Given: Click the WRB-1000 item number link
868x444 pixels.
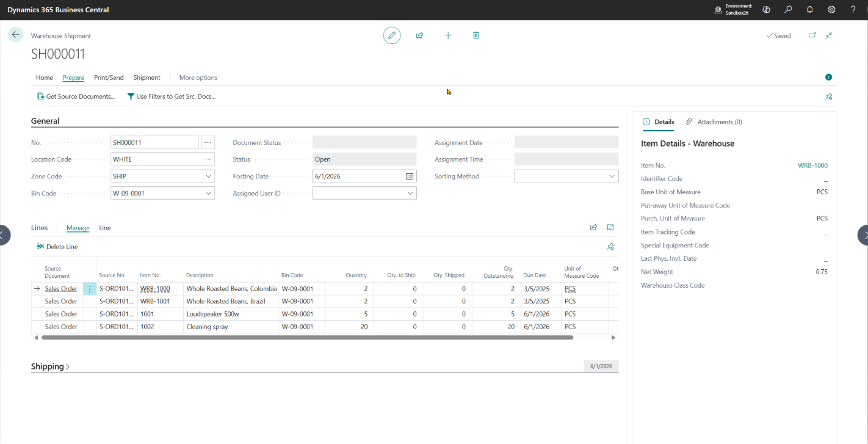Looking at the screenshot, I should coord(812,166).
